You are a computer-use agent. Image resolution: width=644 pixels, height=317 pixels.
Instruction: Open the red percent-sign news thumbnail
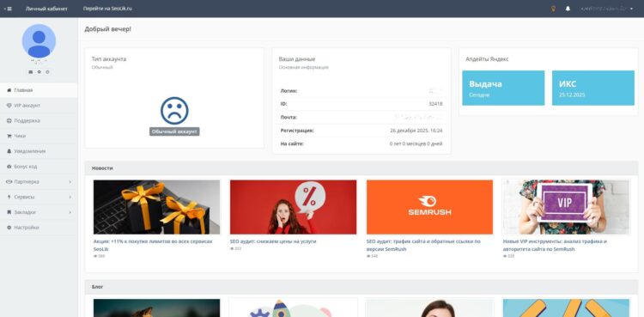294,207
